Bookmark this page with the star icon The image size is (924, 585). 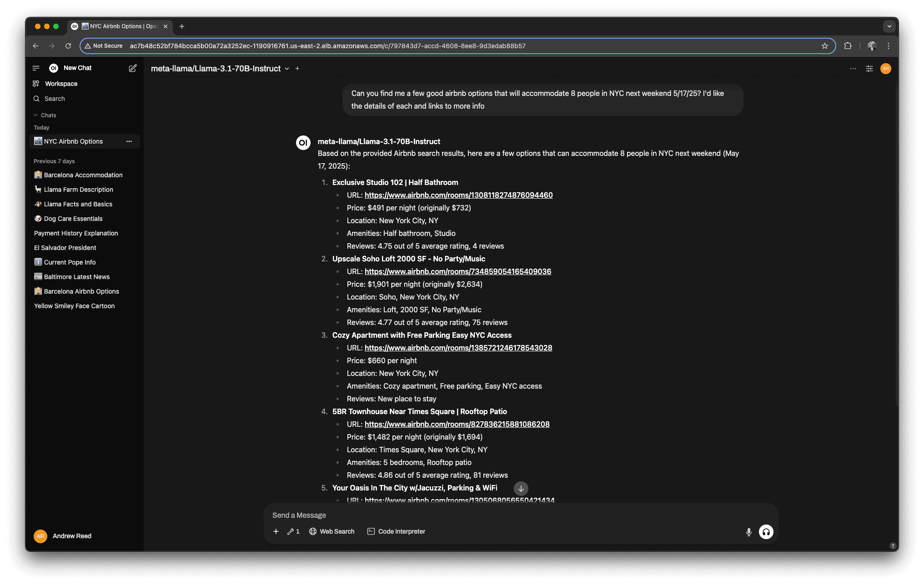[825, 46]
